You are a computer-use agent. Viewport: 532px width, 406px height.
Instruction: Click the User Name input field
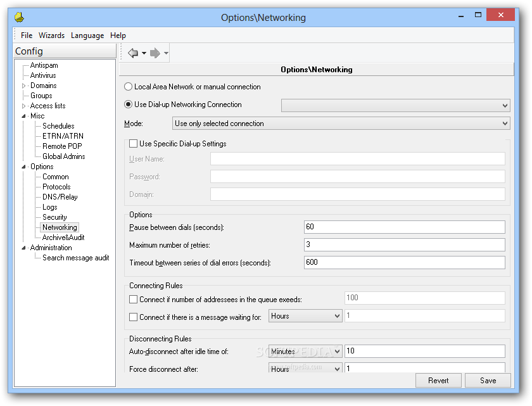(358, 159)
